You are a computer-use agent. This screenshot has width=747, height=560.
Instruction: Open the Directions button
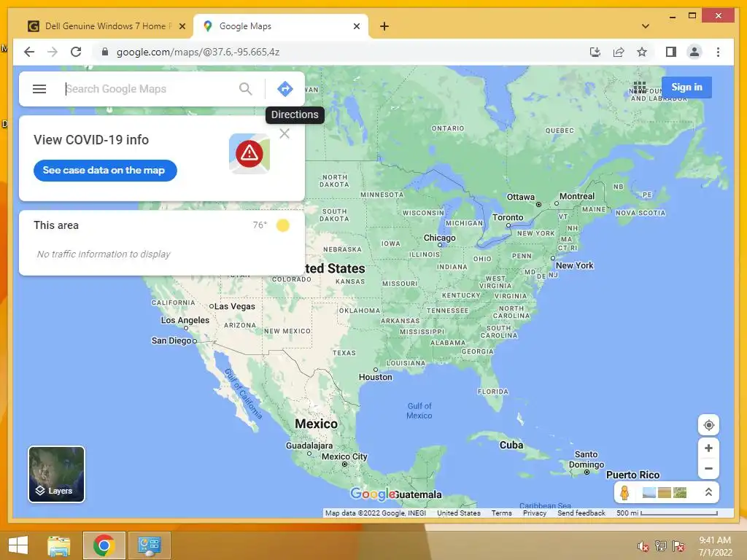[285, 88]
